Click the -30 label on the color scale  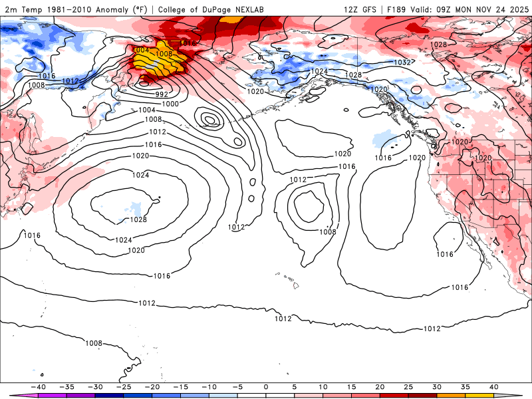pyautogui.click(x=95, y=387)
